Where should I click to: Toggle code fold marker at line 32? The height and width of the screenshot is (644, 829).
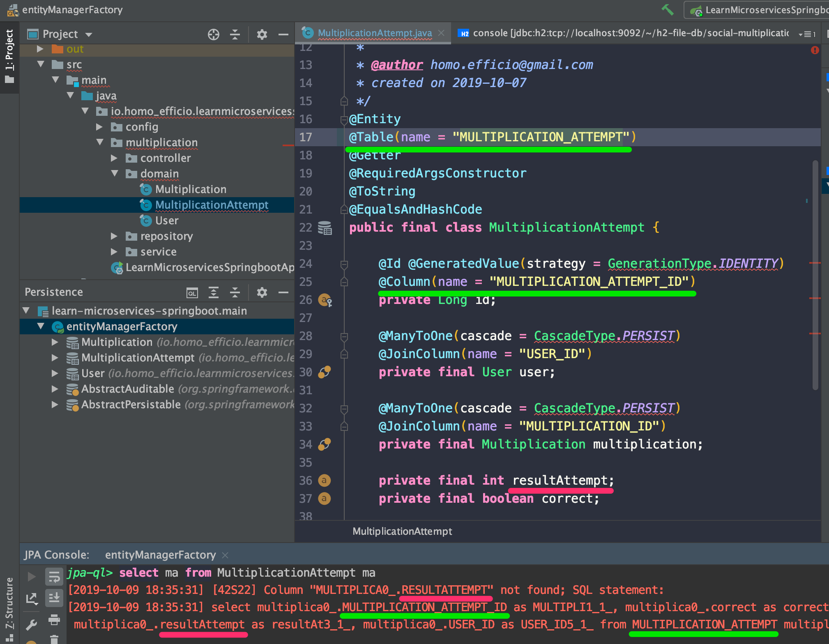344,409
